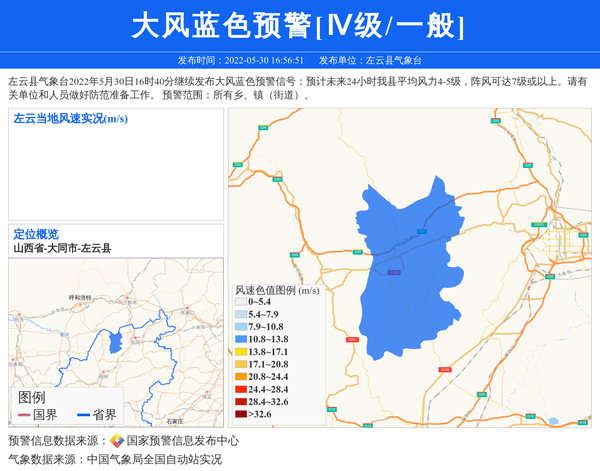Select the 10.8~13.8 blue legend swatch
This screenshot has width=600, height=471.
point(241,339)
